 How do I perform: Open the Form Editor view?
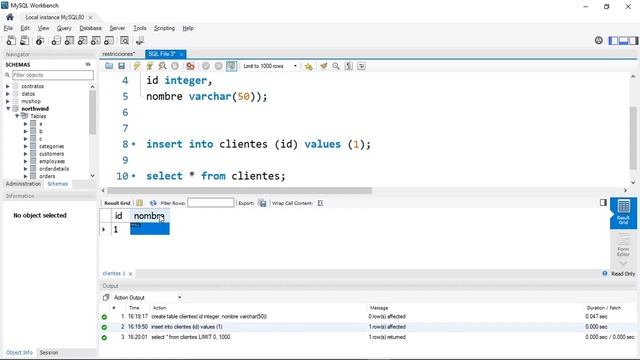[623, 245]
